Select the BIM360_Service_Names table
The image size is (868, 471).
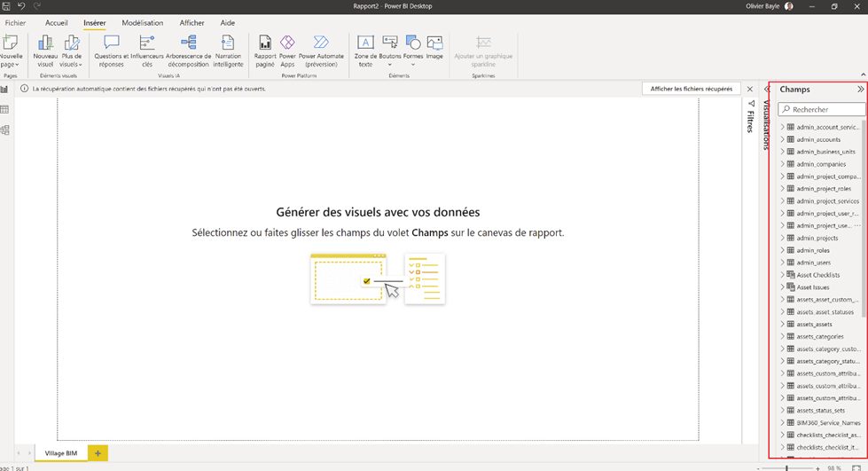click(x=828, y=423)
